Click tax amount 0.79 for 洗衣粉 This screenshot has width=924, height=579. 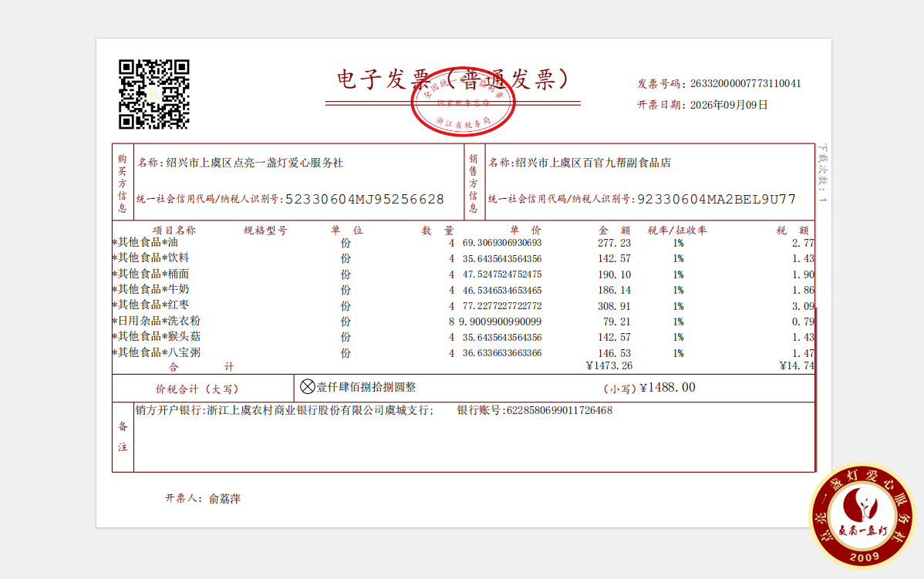point(803,321)
